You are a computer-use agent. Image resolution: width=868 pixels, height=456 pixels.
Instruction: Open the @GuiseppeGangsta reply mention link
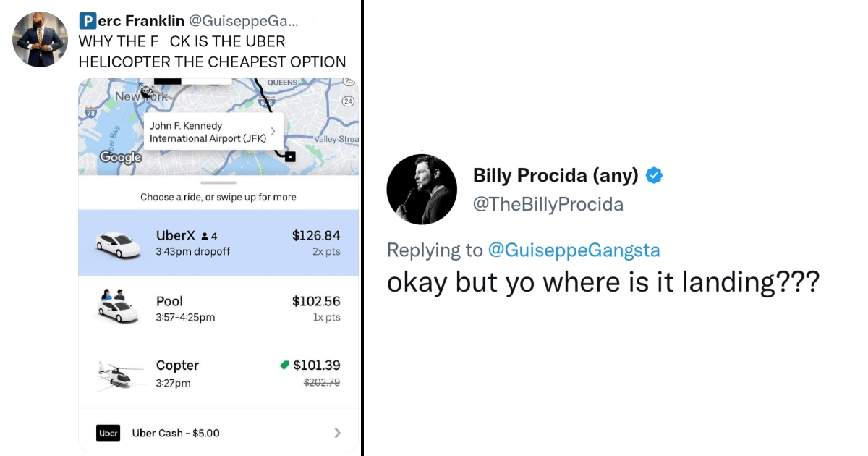click(x=574, y=250)
